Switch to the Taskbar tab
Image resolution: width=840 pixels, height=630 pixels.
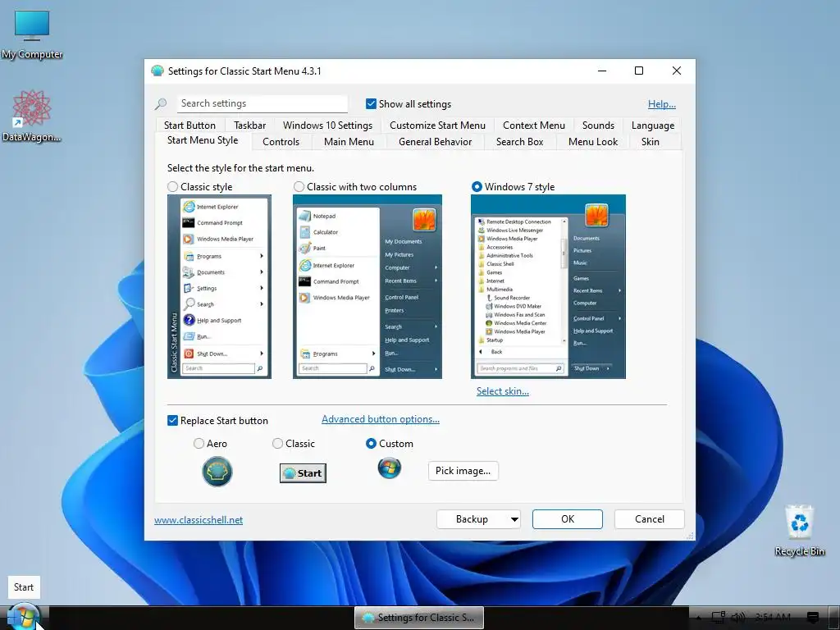click(249, 125)
